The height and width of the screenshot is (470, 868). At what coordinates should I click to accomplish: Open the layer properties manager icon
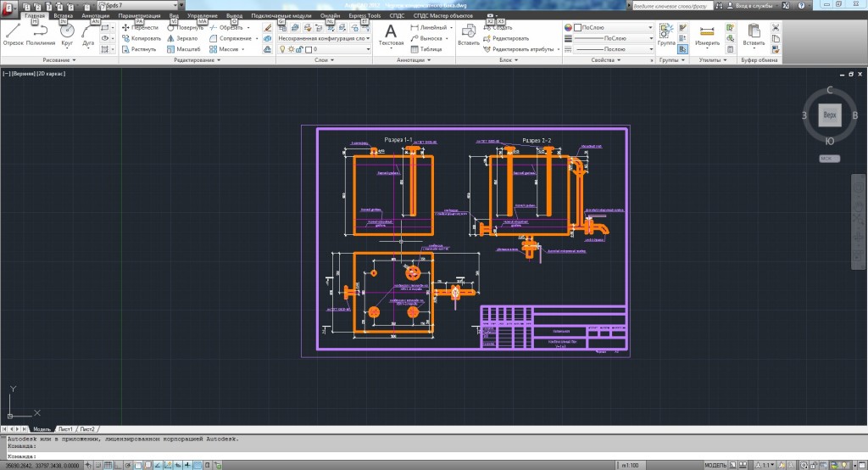(282, 27)
